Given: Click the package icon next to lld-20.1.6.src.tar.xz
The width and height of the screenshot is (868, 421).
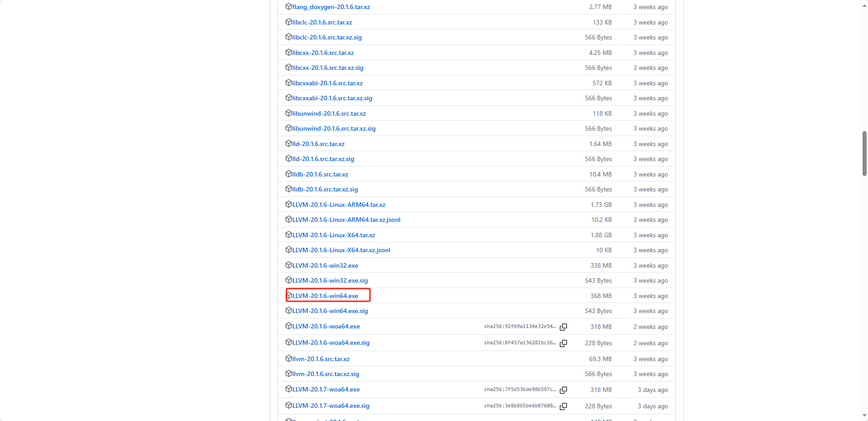Looking at the screenshot, I should [288, 143].
